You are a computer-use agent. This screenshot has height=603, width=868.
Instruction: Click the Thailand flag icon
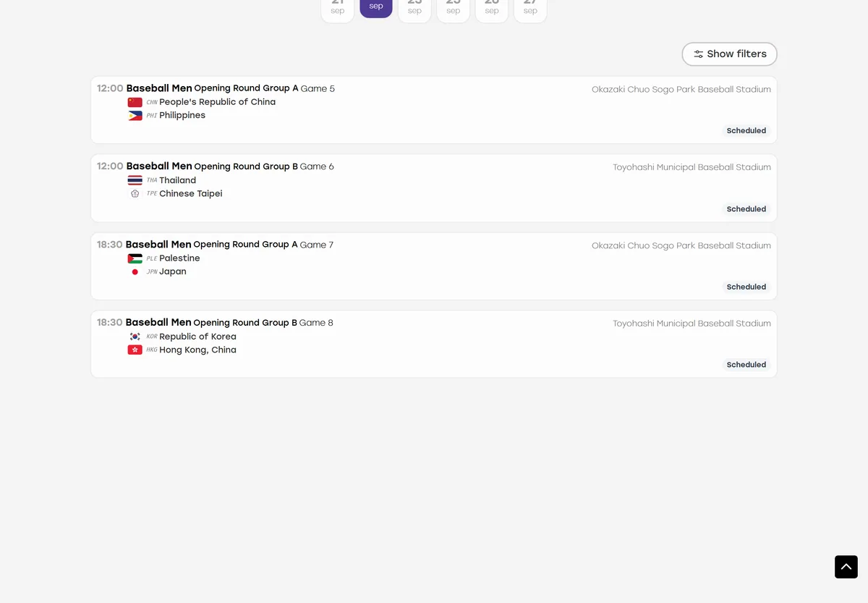pos(135,180)
